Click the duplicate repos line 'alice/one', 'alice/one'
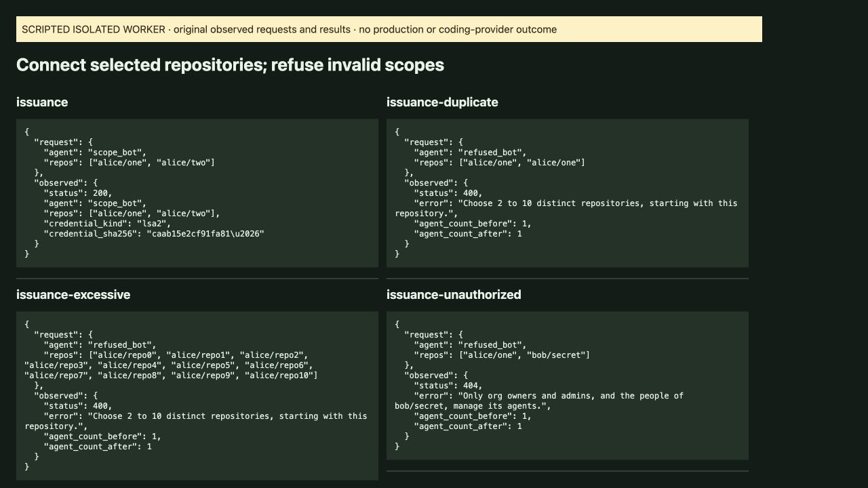Image resolution: width=868 pixels, height=488 pixels. (x=500, y=163)
